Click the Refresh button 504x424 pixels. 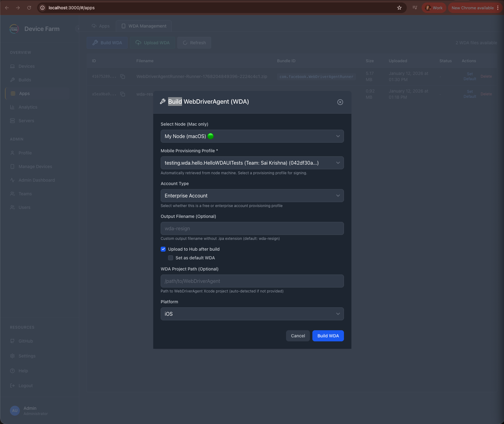click(194, 43)
